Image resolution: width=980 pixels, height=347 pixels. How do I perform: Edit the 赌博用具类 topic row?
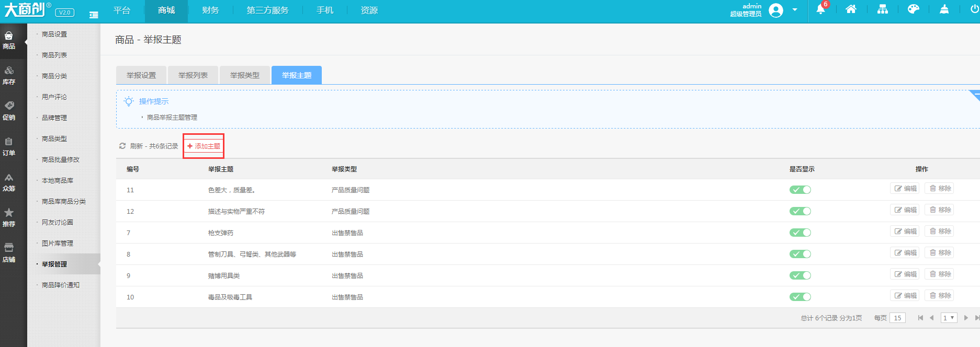tap(905, 274)
